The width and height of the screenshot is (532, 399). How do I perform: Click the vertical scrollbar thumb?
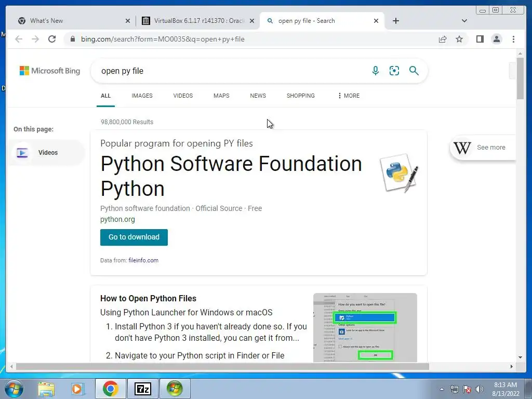point(520,78)
